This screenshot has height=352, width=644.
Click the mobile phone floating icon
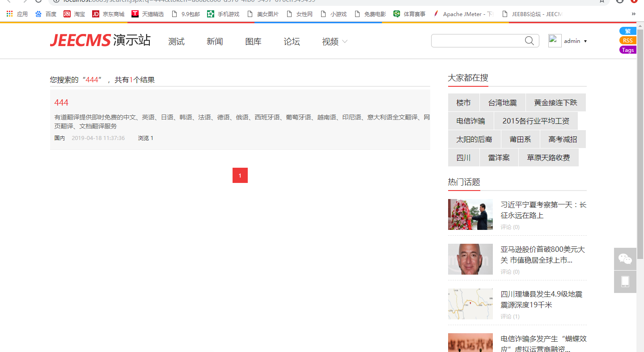(625, 282)
